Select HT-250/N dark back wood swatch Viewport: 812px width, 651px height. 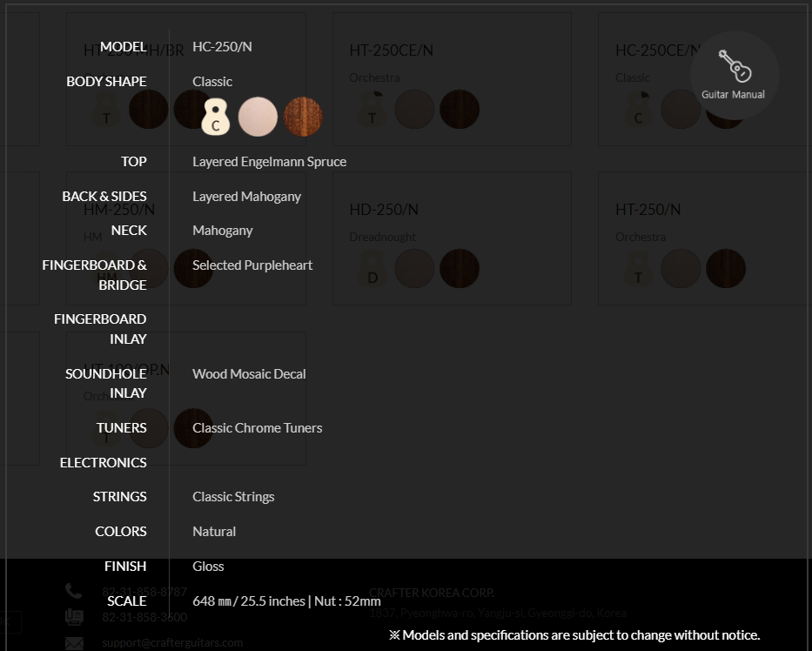[726, 269]
